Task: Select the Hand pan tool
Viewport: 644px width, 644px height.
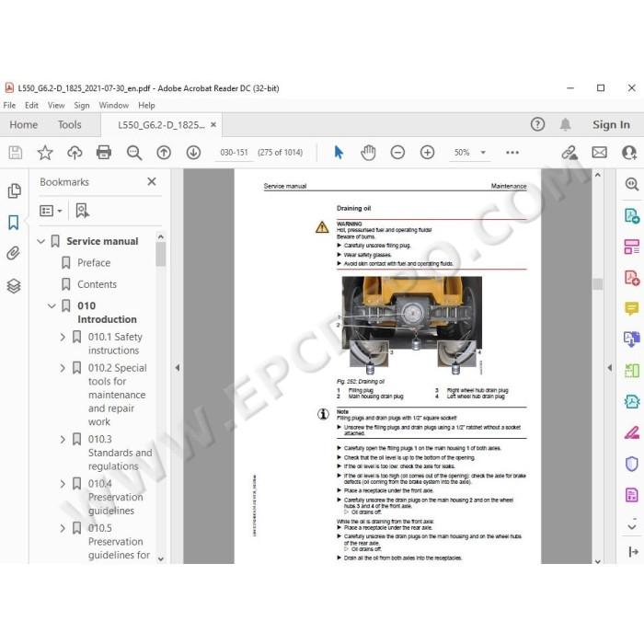Action: point(368,153)
